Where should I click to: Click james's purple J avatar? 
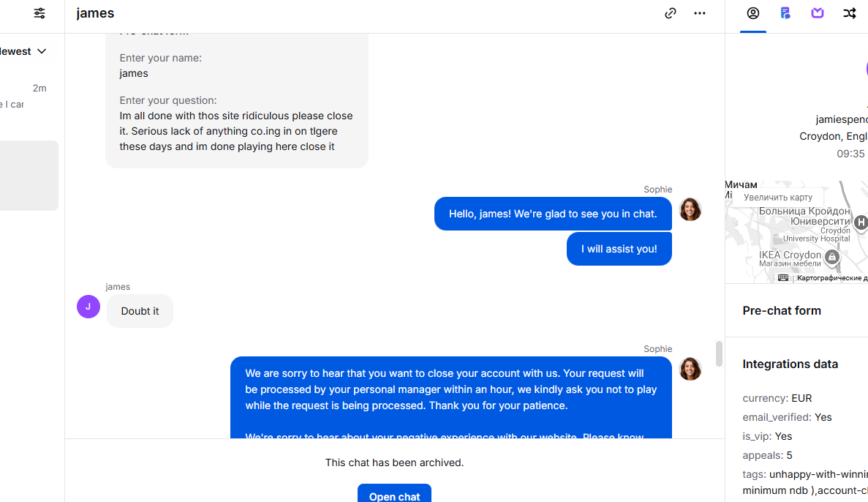tap(88, 307)
